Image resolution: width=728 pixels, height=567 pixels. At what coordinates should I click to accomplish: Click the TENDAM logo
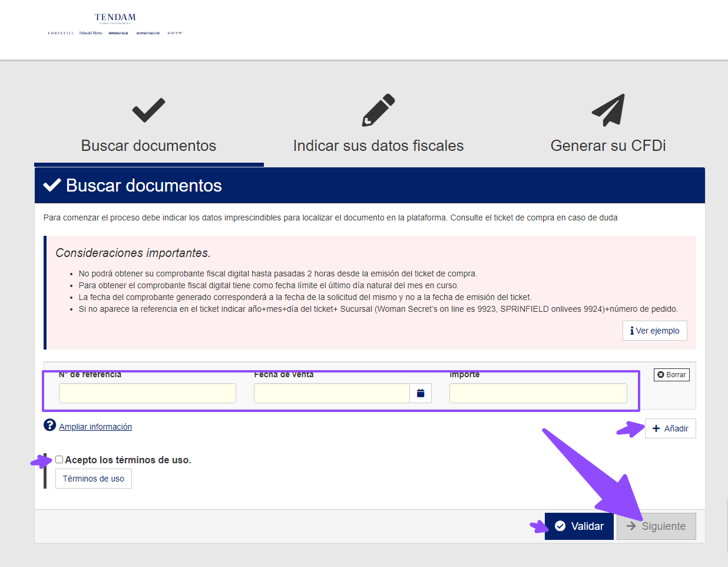pyautogui.click(x=115, y=18)
